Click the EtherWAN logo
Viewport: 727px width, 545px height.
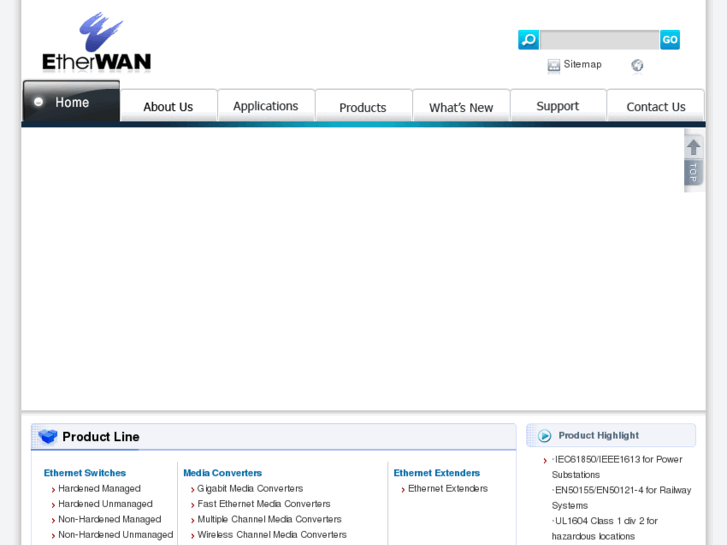(x=96, y=43)
